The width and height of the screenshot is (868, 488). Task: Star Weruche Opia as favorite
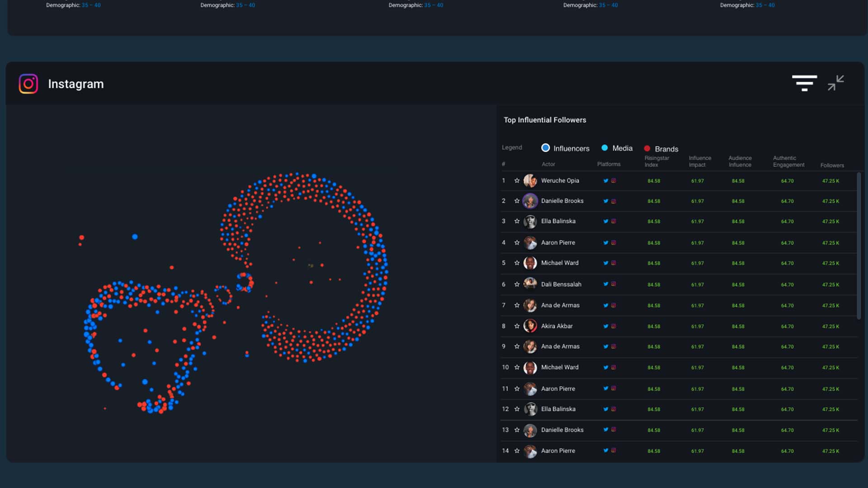(517, 181)
